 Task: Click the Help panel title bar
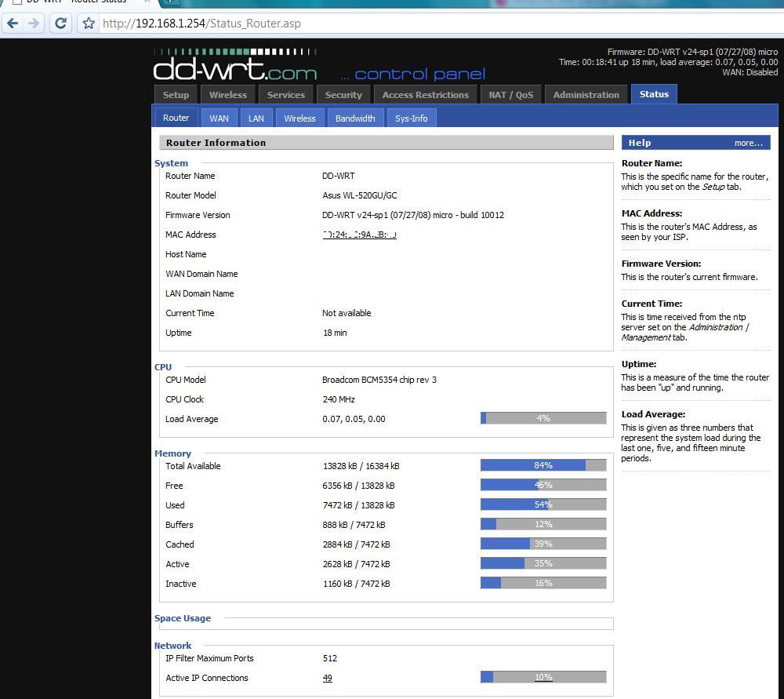pyautogui.click(x=695, y=143)
